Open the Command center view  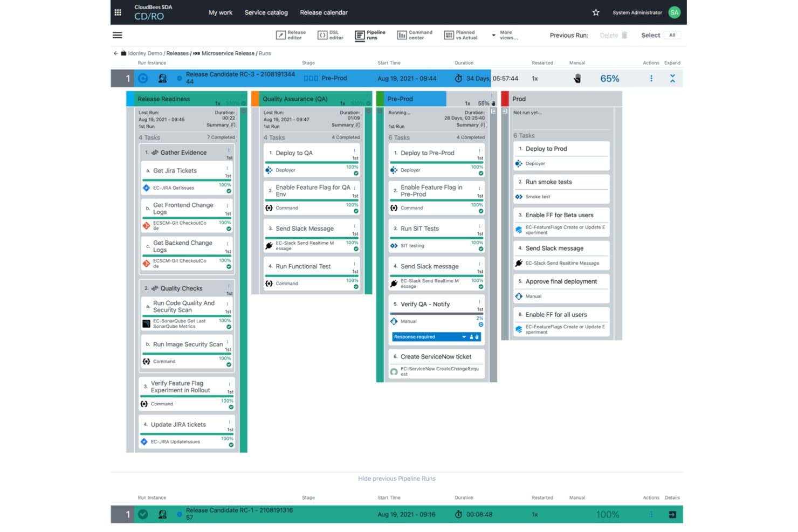click(415, 35)
